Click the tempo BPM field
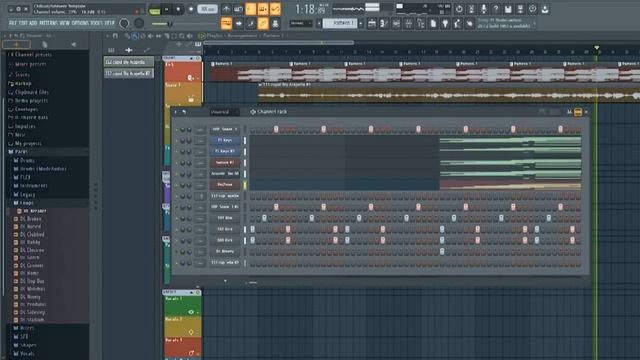Image resolution: width=640 pixels, height=360 pixels. click(207, 9)
